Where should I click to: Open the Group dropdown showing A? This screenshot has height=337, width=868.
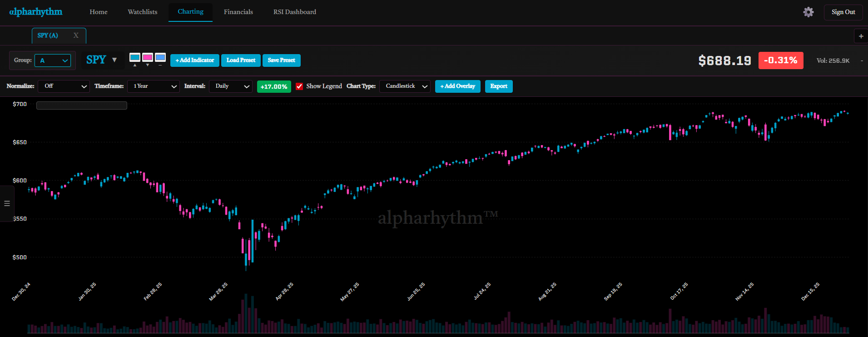[x=53, y=60]
